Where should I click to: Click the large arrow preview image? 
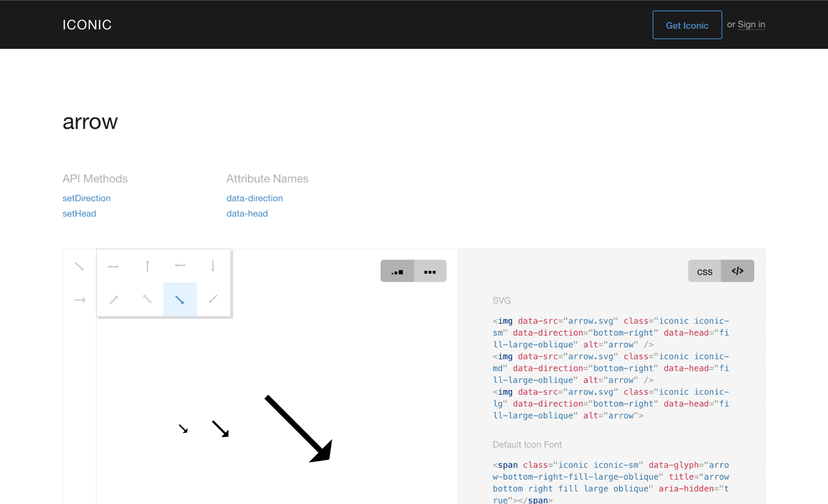click(298, 429)
